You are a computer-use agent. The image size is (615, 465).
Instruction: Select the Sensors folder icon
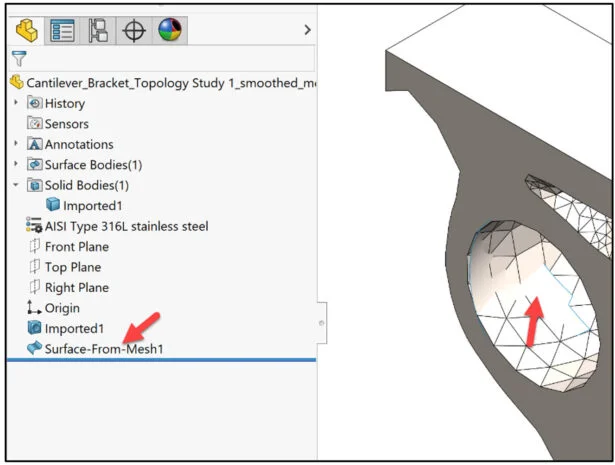[35, 124]
